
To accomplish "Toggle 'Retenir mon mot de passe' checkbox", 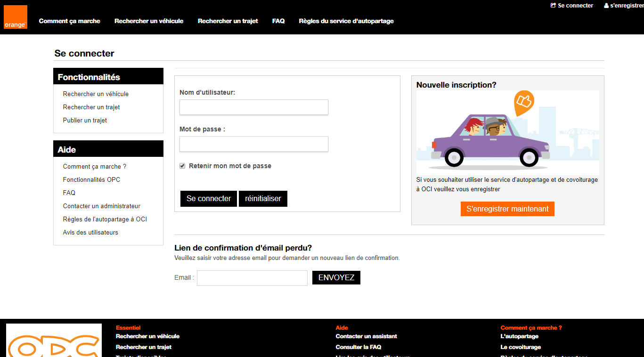I will [x=182, y=166].
